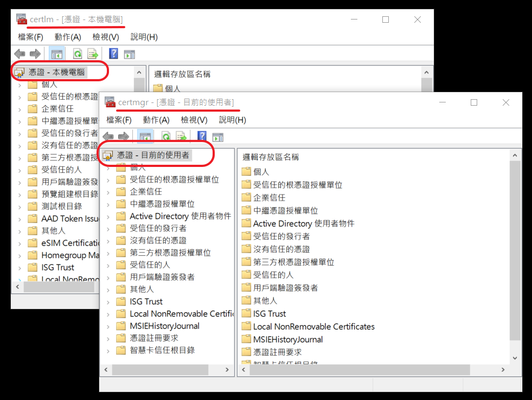Viewport: 532px width, 400px height.
Task: Click the Refresh icon in certmgr toolbar
Action: [x=166, y=137]
